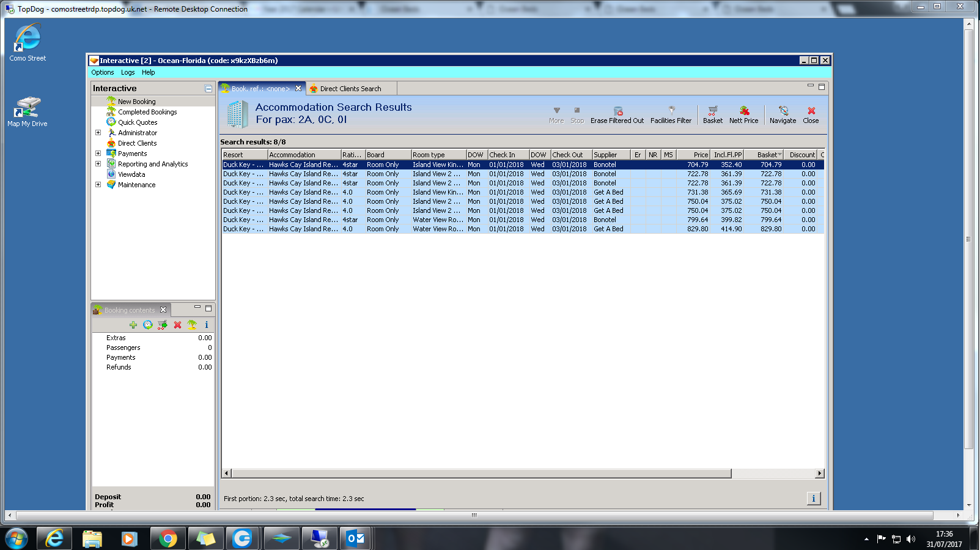Sort by Accommodation column header
980x550 pixels.
[x=304, y=155]
